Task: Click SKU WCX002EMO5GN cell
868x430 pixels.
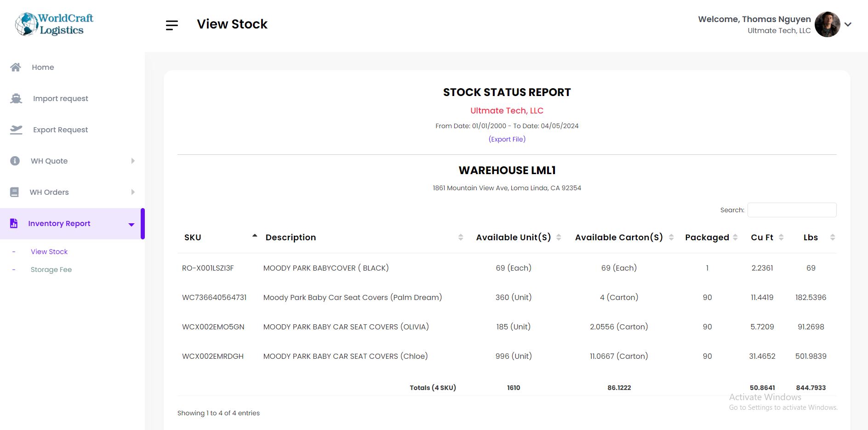Action: 213,327
